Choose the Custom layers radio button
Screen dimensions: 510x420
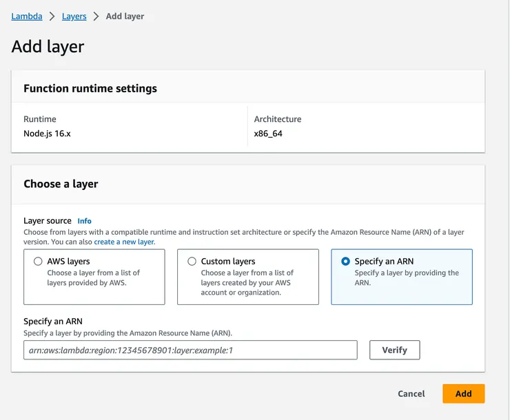[192, 262]
